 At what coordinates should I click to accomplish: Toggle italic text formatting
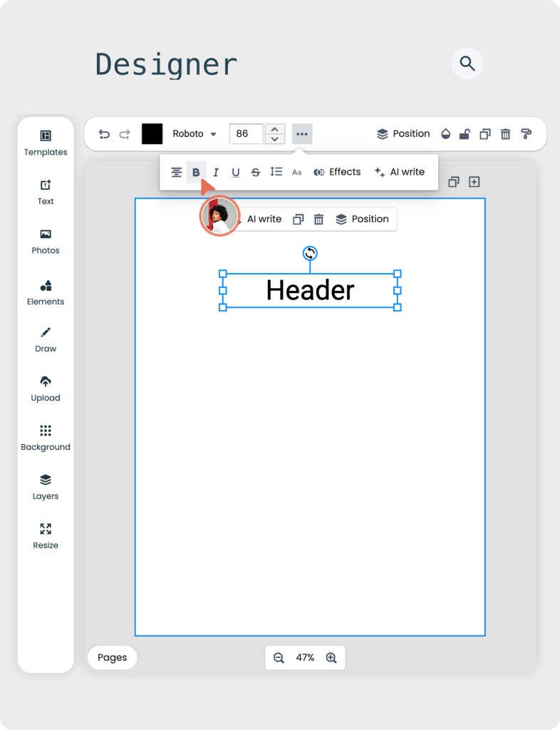pyautogui.click(x=216, y=173)
